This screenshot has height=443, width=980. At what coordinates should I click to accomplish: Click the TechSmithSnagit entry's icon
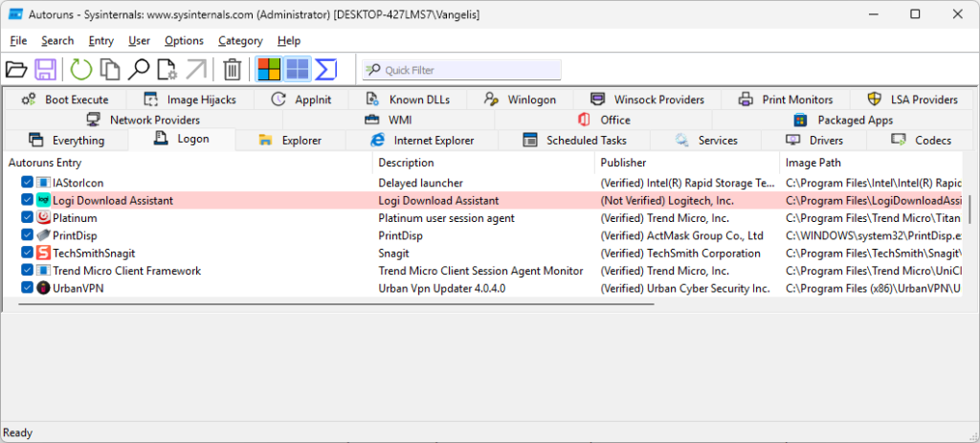[43, 253]
